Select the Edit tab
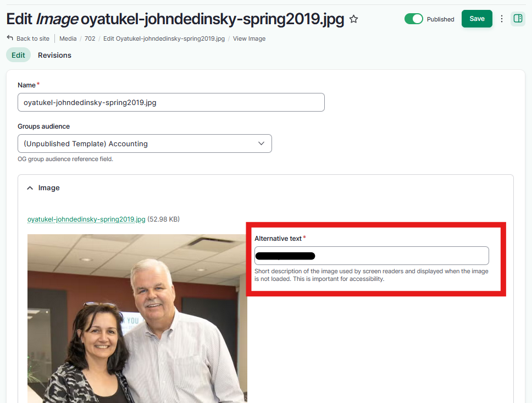The image size is (532, 403). point(18,55)
